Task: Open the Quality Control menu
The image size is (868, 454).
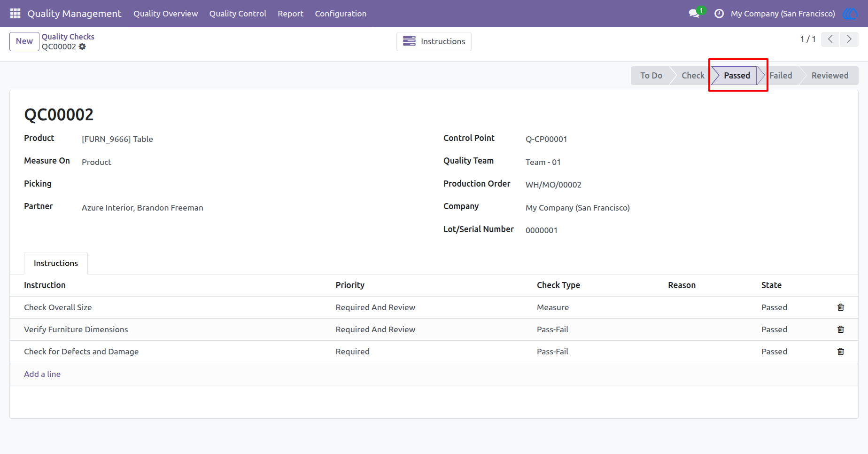Action: [x=238, y=14]
